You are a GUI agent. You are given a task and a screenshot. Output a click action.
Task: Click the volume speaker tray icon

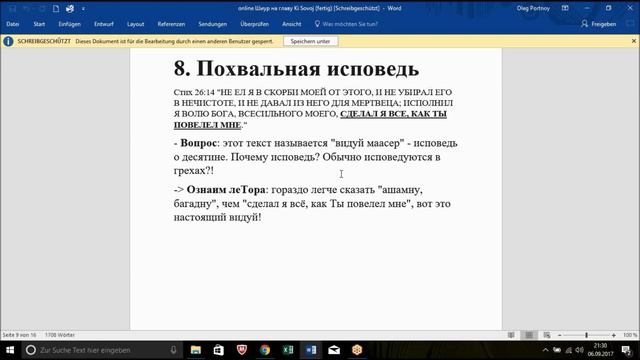click(x=579, y=350)
